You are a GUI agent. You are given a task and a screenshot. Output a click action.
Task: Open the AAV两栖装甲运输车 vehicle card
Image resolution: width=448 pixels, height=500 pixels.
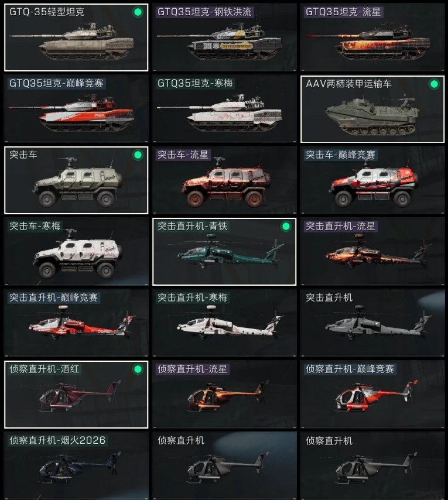pyautogui.click(x=372, y=109)
